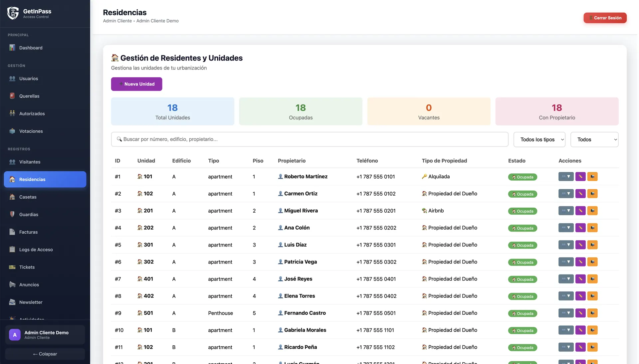Click the '18 Ocupadas' stat card
This screenshot has width=639, height=364.
301,111
